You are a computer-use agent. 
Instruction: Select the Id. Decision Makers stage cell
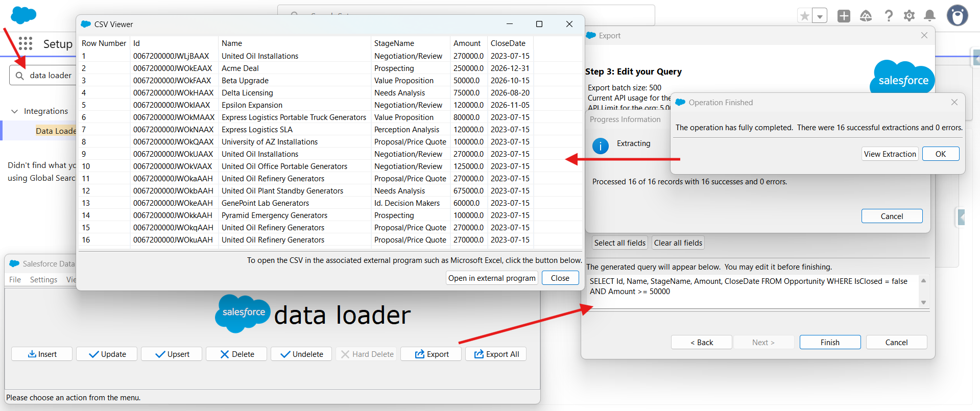(x=411, y=203)
